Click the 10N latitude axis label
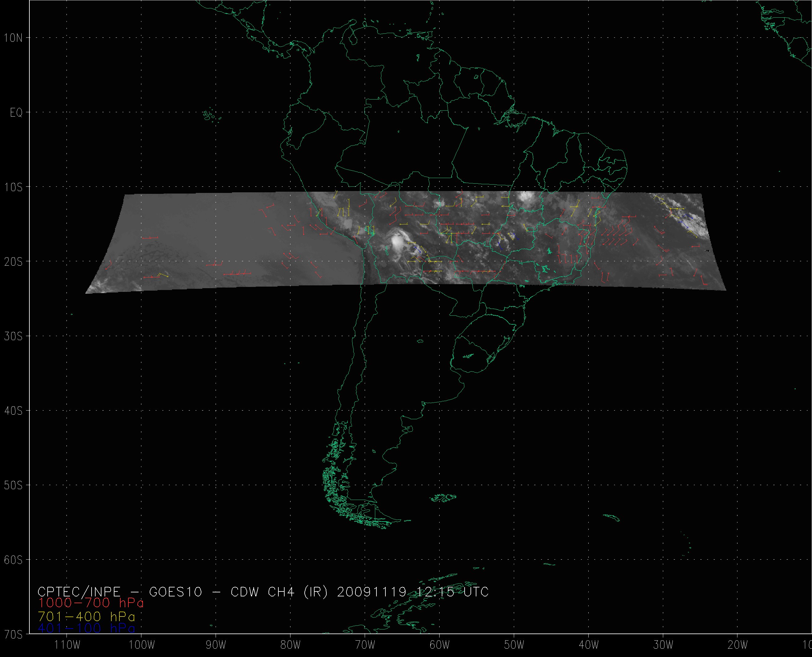Image resolution: width=812 pixels, height=657 pixels. [13, 38]
